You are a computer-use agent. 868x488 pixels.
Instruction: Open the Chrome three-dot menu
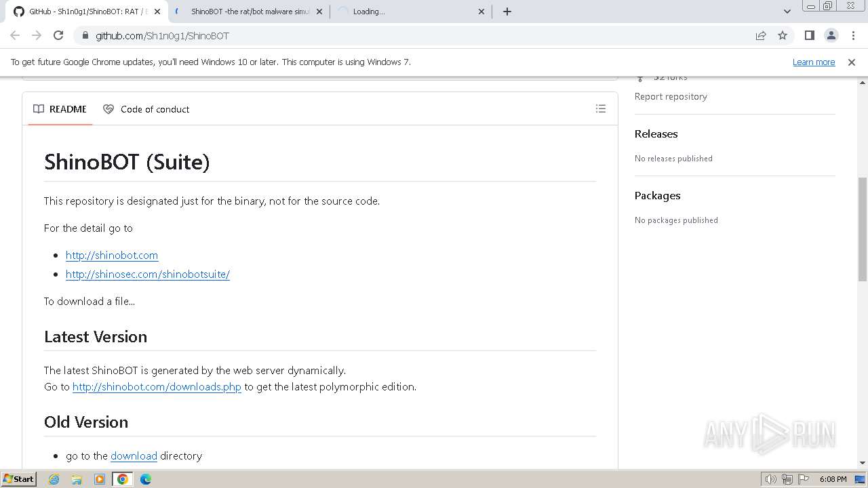coord(853,35)
